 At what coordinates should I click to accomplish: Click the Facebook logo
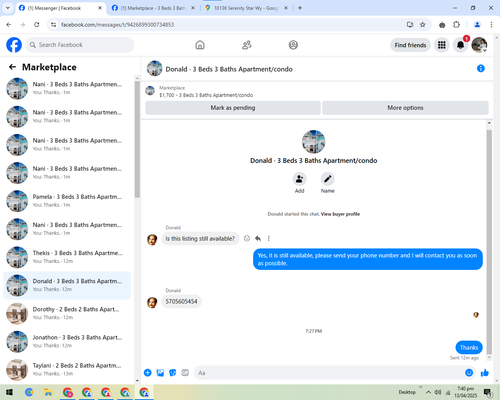pyautogui.click(x=14, y=45)
